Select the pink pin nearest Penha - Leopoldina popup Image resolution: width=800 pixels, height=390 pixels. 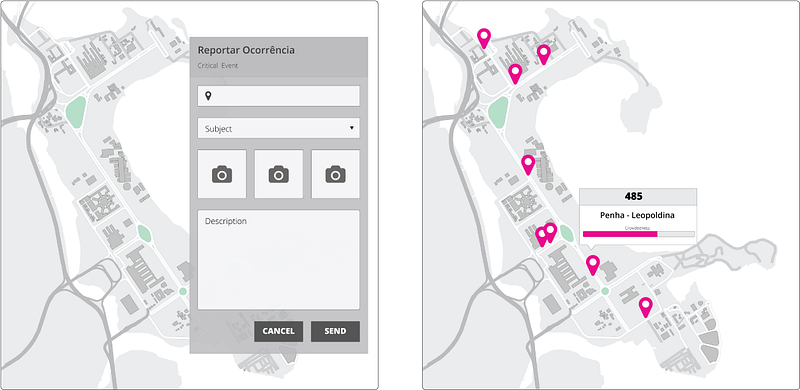(x=592, y=265)
